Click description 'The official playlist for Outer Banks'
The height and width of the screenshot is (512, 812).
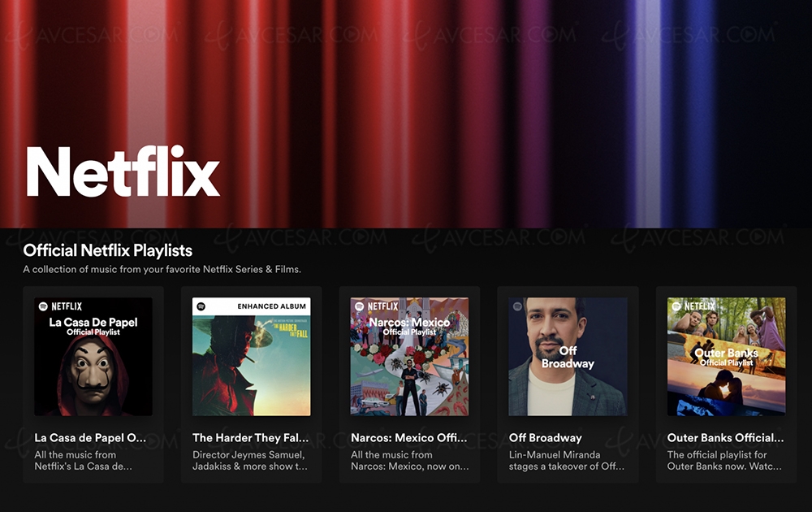724,461
